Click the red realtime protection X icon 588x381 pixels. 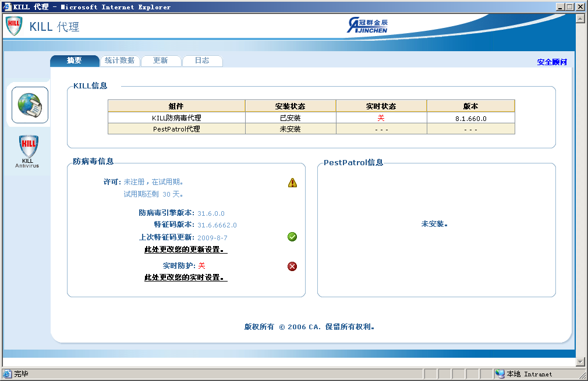[x=292, y=266]
